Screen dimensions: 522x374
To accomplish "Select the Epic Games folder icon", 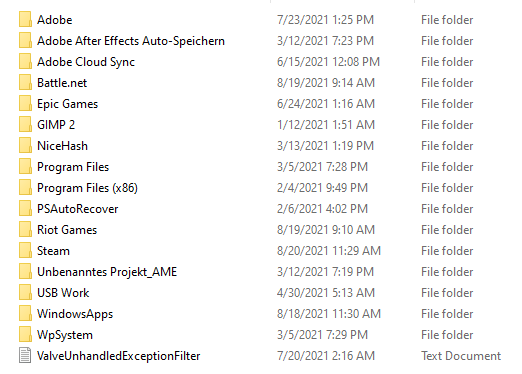I will [x=25, y=104].
